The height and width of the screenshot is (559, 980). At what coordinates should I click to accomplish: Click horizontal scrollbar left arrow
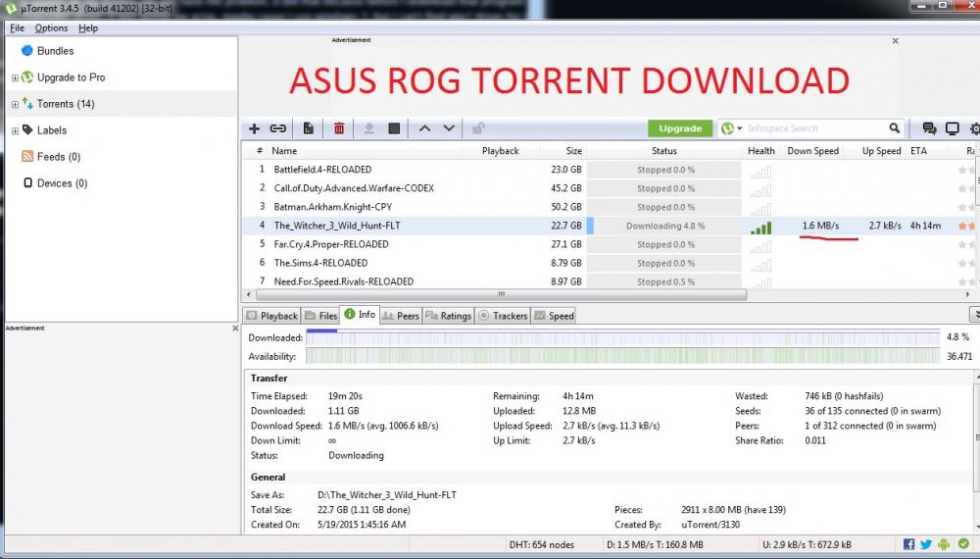[249, 294]
